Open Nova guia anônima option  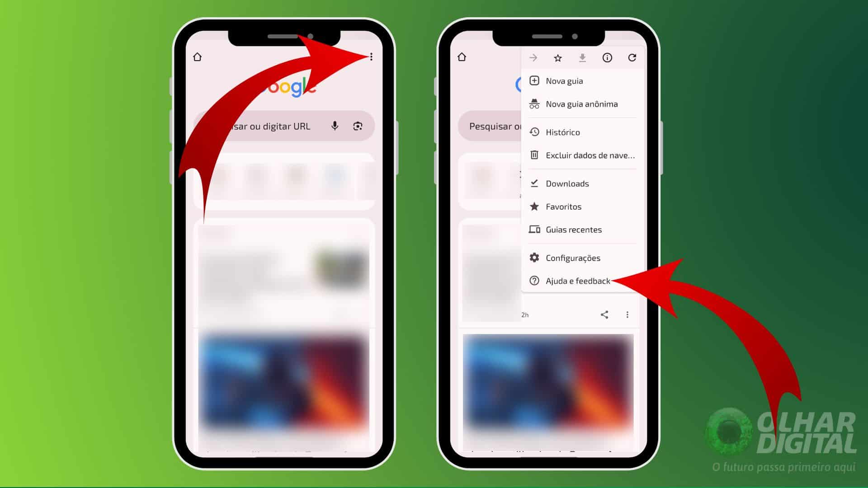tap(580, 103)
